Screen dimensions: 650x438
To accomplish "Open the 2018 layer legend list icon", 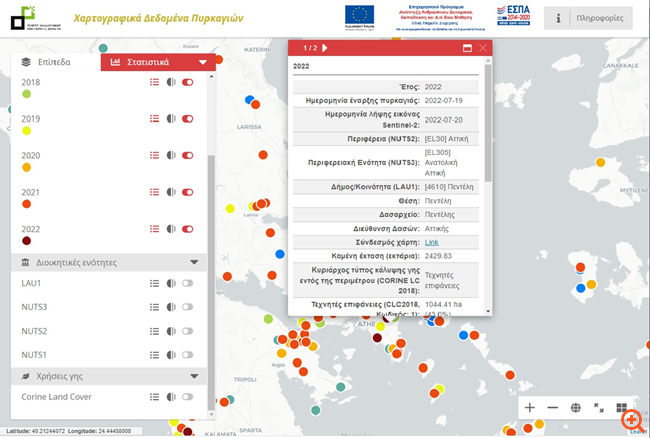I will 154,82.
